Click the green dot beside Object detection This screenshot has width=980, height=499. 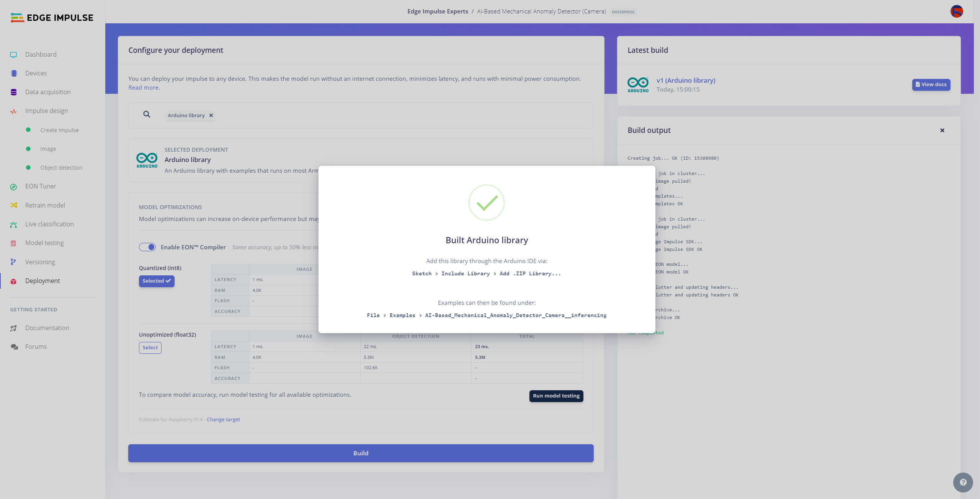click(x=28, y=167)
